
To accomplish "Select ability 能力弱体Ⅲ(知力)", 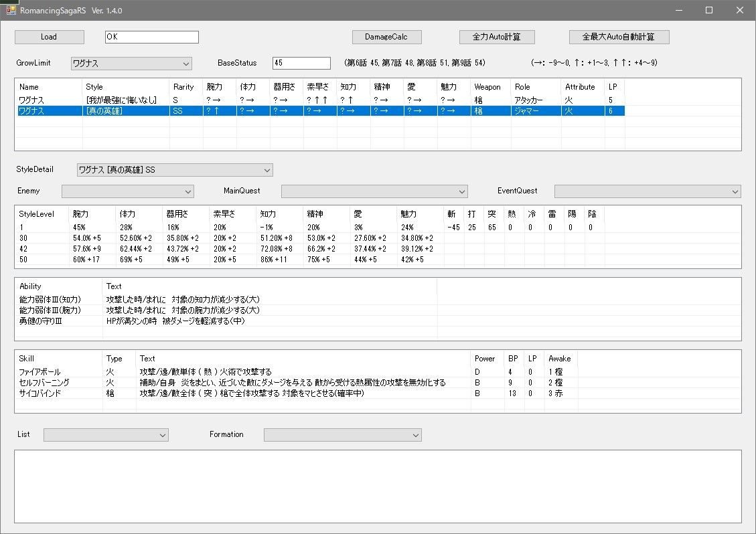I will (227, 300).
